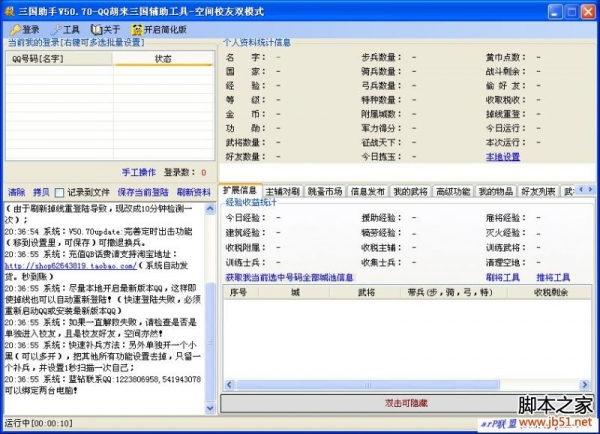Switch to the 我的武将 tab
This screenshot has height=434, width=600.
(410, 191)
